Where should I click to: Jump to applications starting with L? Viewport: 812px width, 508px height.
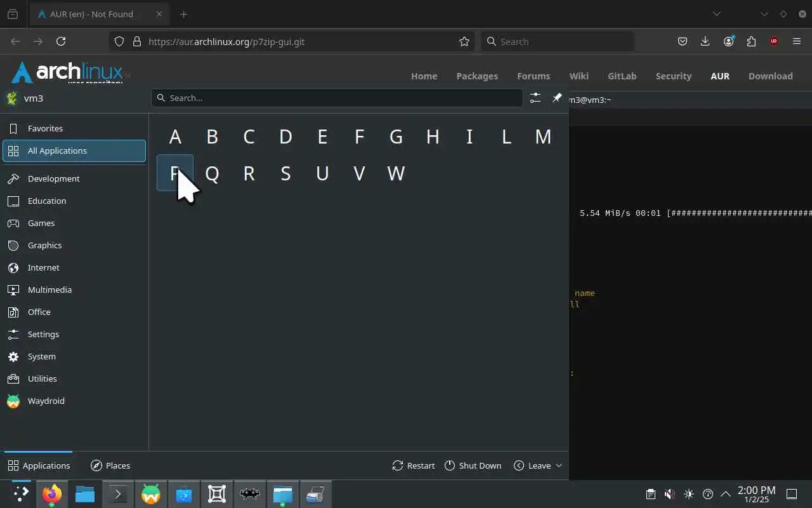point(506,137)
